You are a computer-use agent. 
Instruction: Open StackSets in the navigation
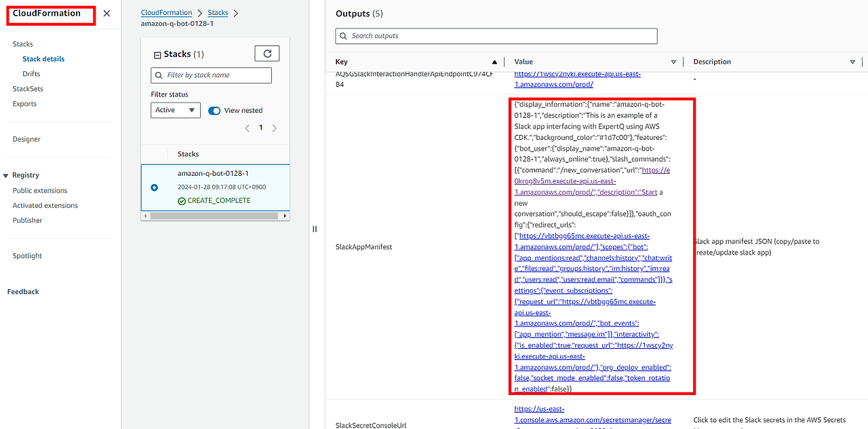pyautogui.click(x=28, y=89)
